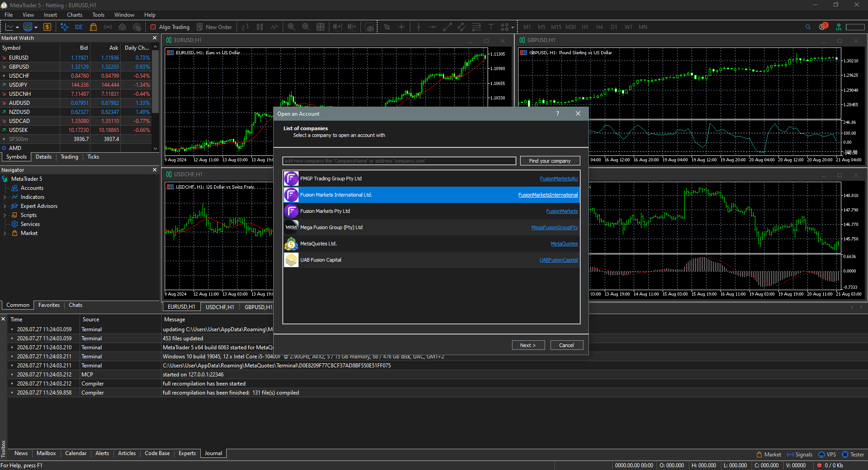
Task: Click the search magnifier in top-right toolbar
Action: click(808, 27)
